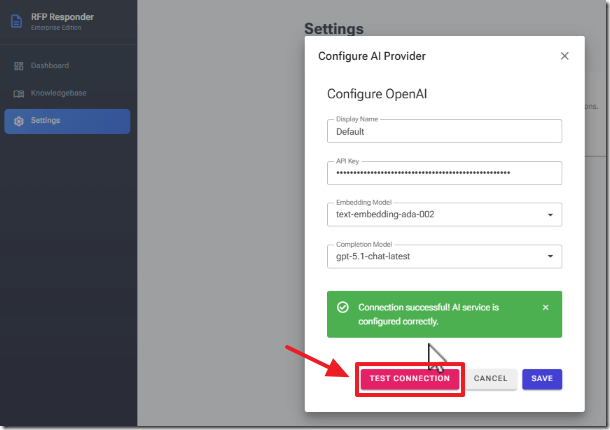Select the Settings menu item label
Viewport: 610px width, 430px height.
coord(46,121)
